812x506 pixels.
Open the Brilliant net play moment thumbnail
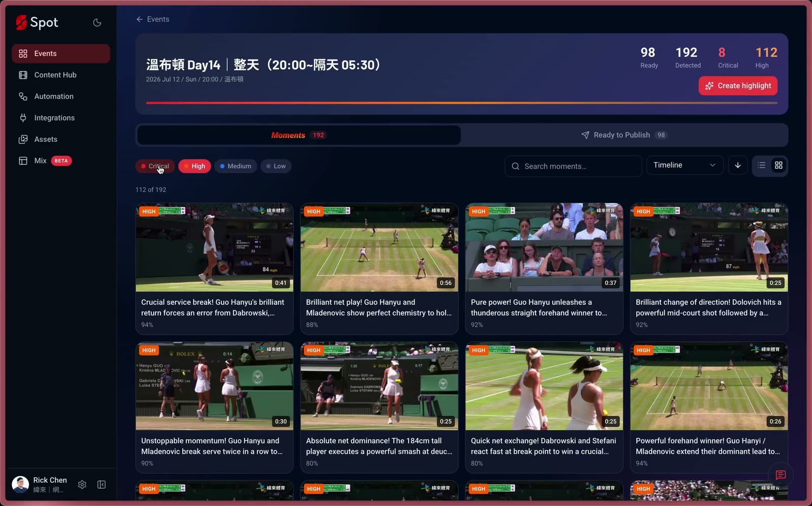379,247
